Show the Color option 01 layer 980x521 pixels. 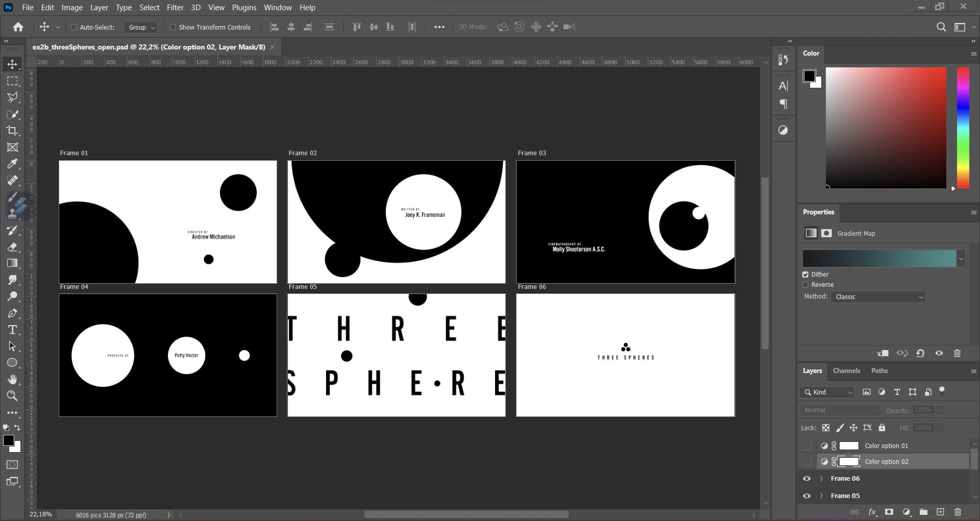pyautogui.click(x=807, y=446)
